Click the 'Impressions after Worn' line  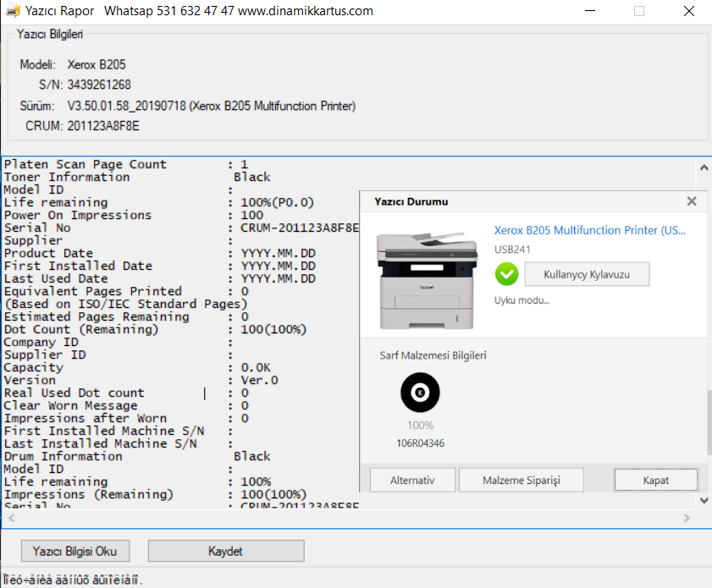(x=126, y=418)
